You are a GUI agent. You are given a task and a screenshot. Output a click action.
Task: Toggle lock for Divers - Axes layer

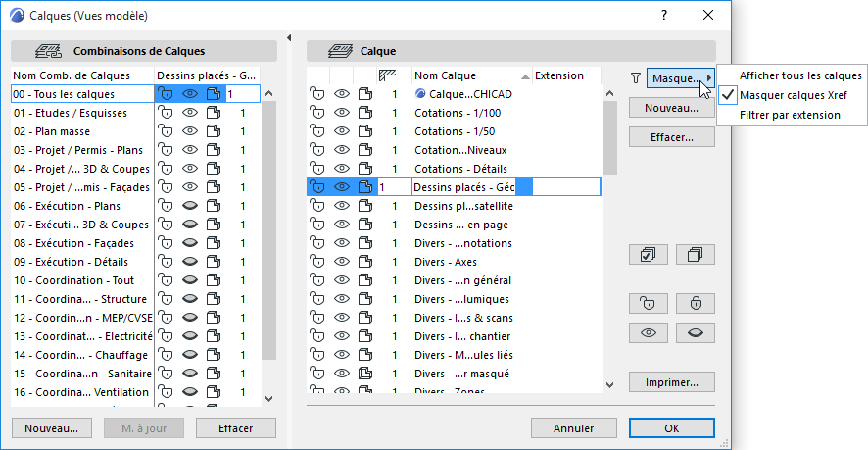point(317,262)
